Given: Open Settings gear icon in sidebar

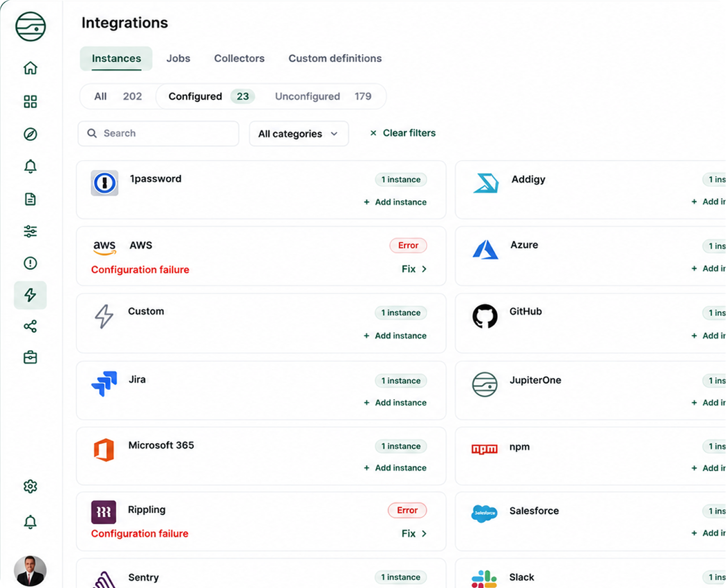Looking at the screenshot, I should coord(30,486).
